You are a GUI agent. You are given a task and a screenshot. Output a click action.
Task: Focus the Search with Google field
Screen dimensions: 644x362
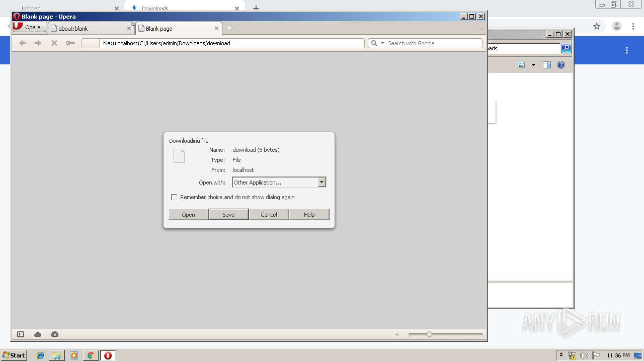coord(434,43)
